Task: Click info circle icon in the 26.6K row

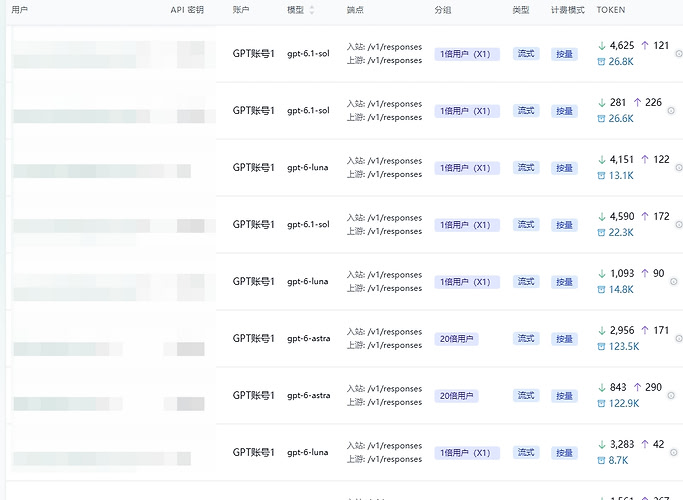Action: [x=671, y=111]
